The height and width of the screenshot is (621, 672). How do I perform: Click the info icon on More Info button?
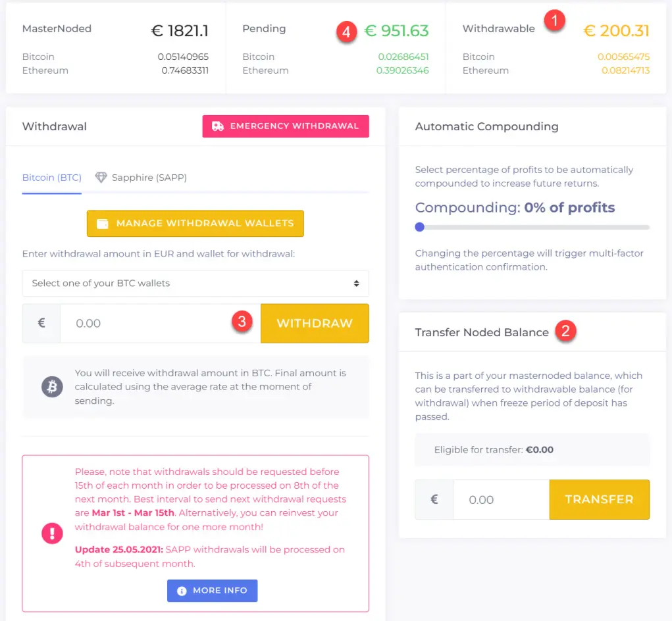(182, 591)
